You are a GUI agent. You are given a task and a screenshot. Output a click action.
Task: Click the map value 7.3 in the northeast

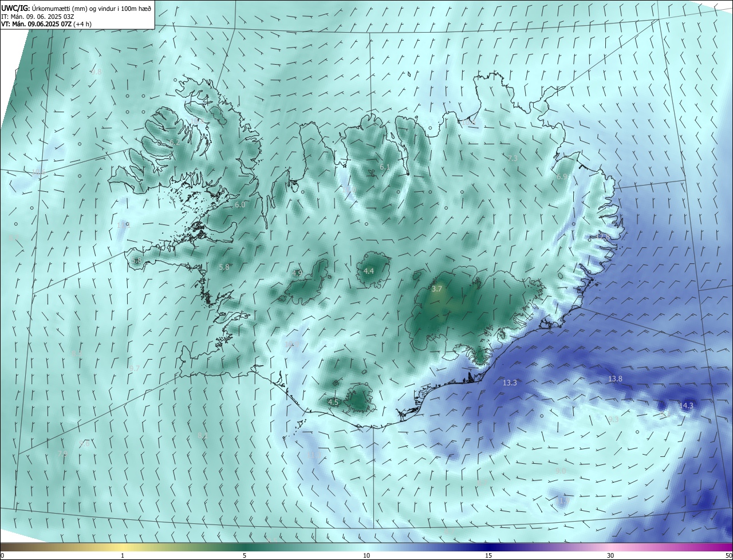(513, 159)
